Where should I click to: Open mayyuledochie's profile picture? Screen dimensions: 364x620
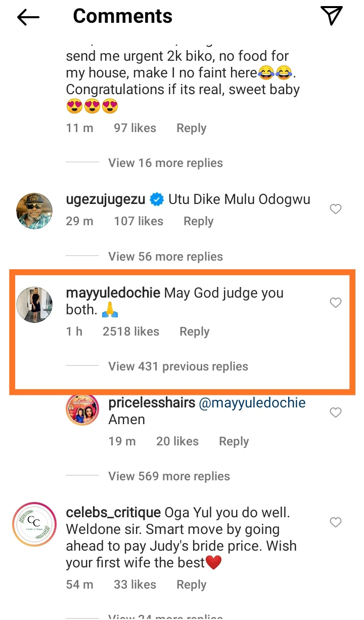coord(34,304)
